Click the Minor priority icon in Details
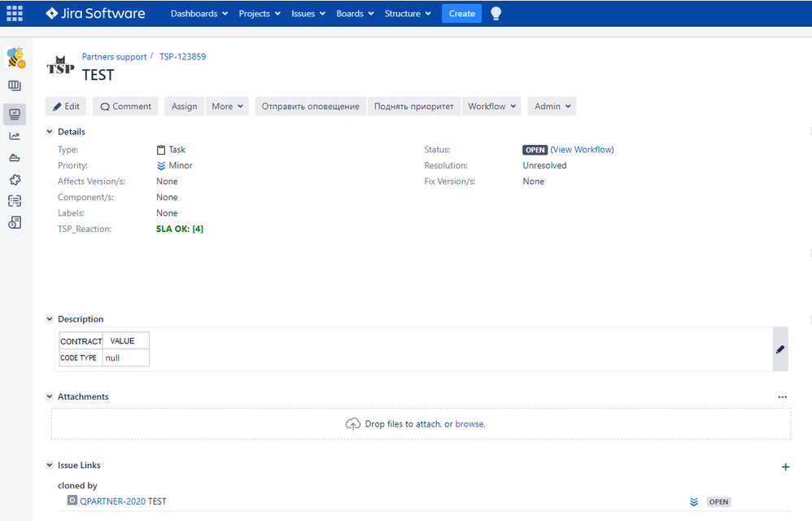The image size is (812, 521). tap(161, 166)
